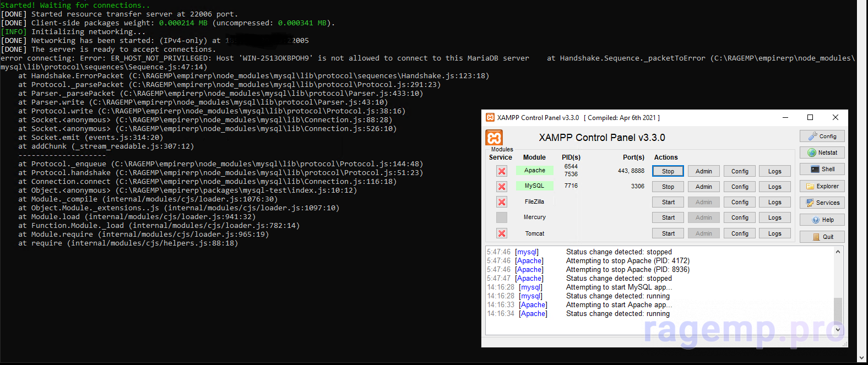Open the Tomcat row Config menu
Image resolution: width=868 pixels, height=365 pixels.
tap(740, 233)
